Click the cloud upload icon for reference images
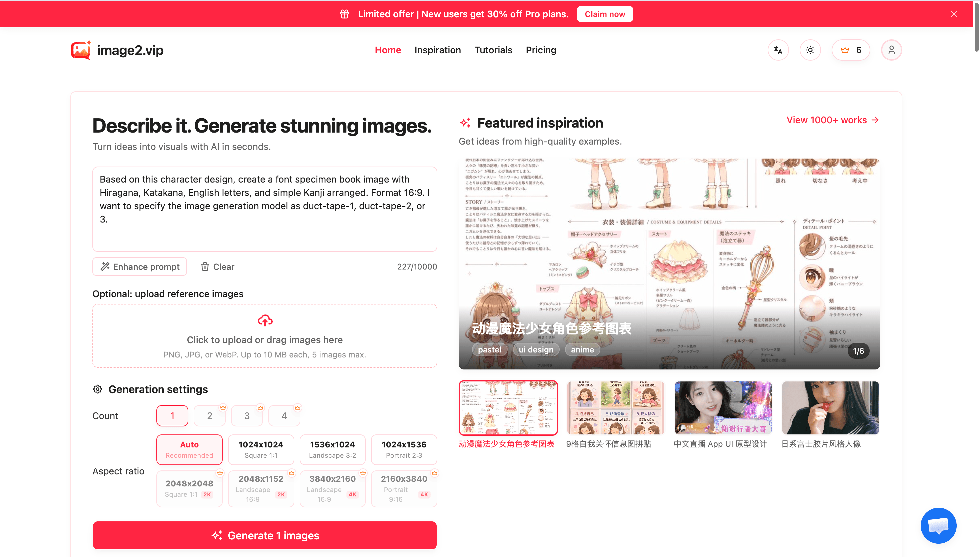Screen dimensions: 980x557 265,320
